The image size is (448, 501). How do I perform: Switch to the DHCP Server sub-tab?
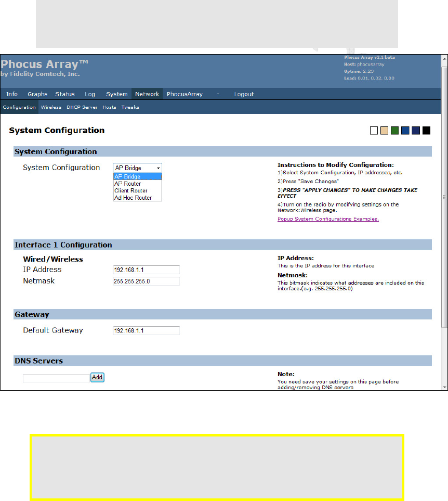coord(82,107)
